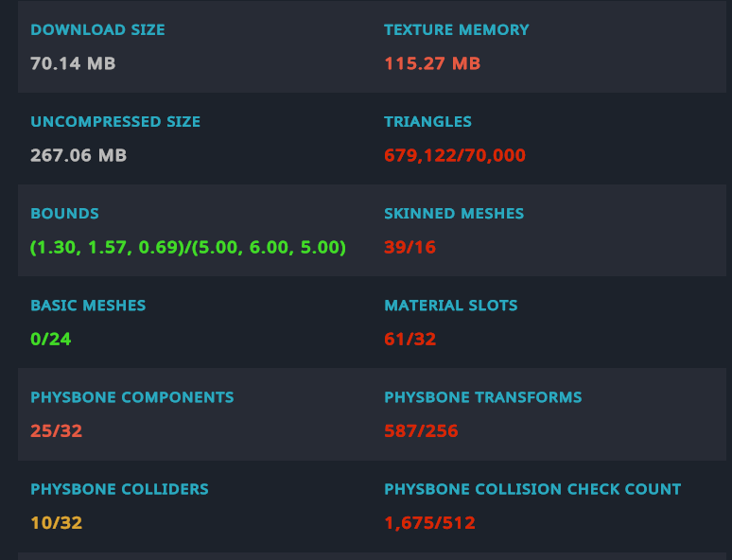
Task: Click the 10/32 physbone colliders value
Action: point(56,523)
